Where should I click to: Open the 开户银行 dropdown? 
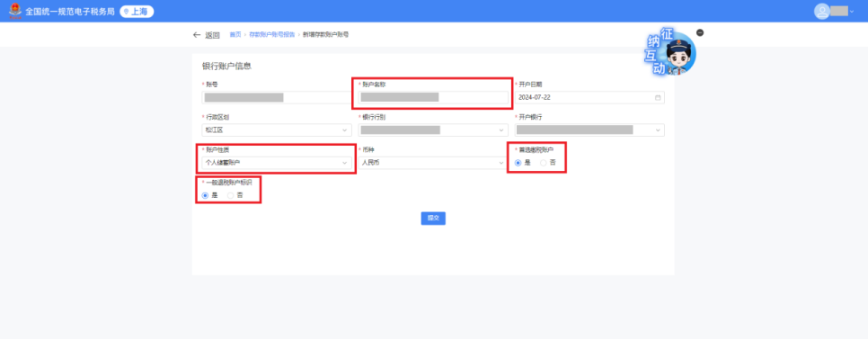tap(589, 130)
